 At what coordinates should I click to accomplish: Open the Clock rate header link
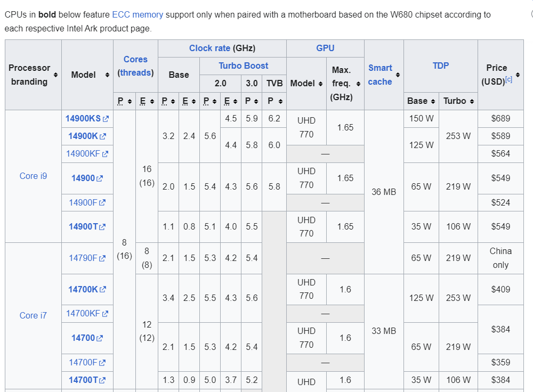tap(209, 48)
